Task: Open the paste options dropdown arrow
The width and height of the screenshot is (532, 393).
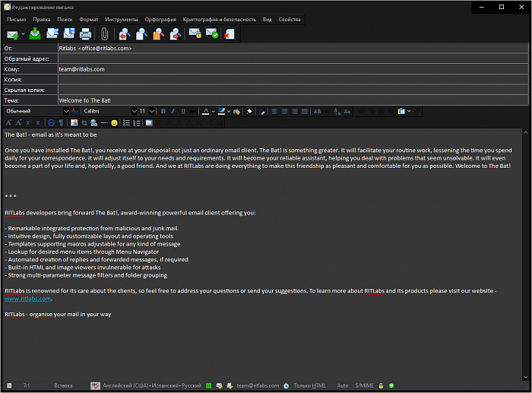Action: 409,111
